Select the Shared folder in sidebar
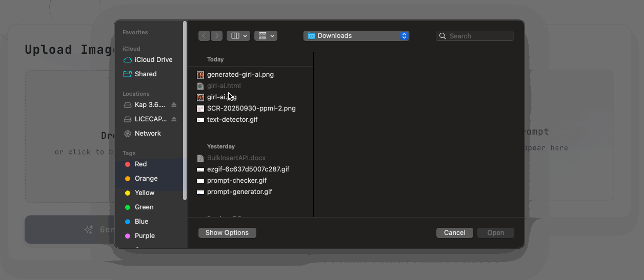Image resolution: width=644 pixels, height=280 pixels. [145, 74]
